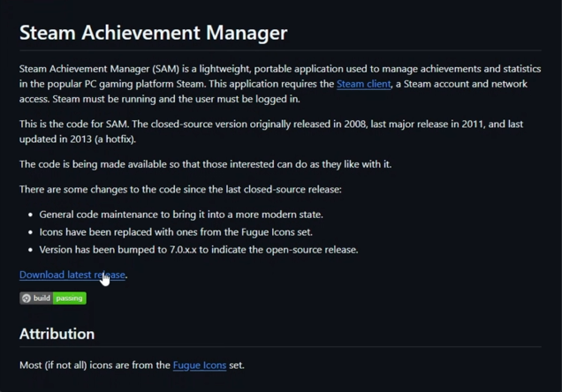Click the Steam Achievement Manager heading

(153, 33)
